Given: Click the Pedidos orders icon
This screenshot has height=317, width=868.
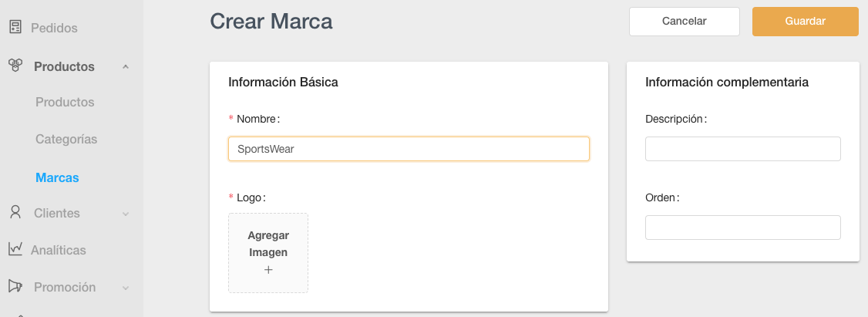Looking at the screenshot, I should [x=15, y=28].
